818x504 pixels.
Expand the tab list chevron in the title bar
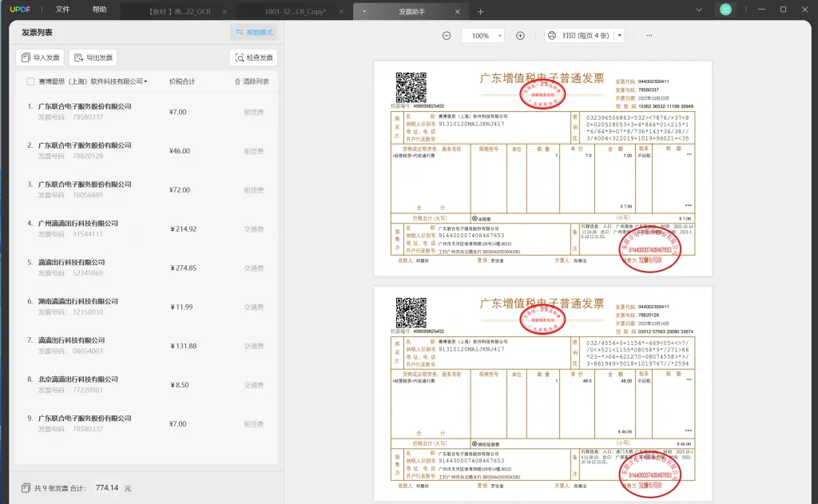coord(699,10)
